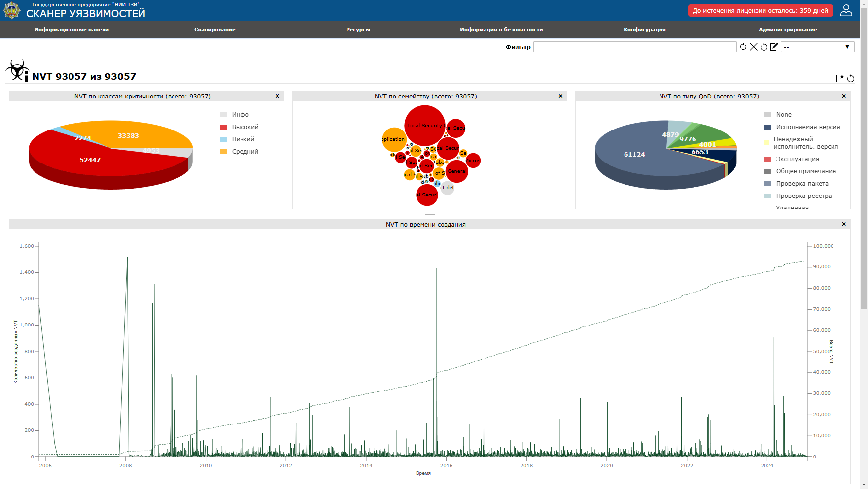Reset filter to default with circular arrow
Screen dimensions: 868x489
click(764, 47)
